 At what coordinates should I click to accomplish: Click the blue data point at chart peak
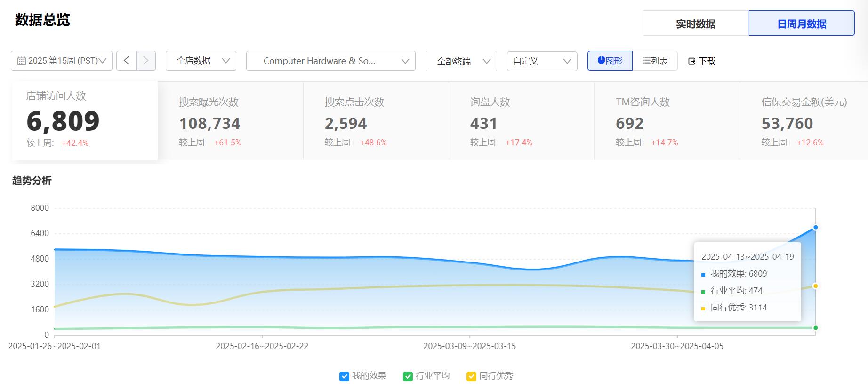[x=815, y=227]
